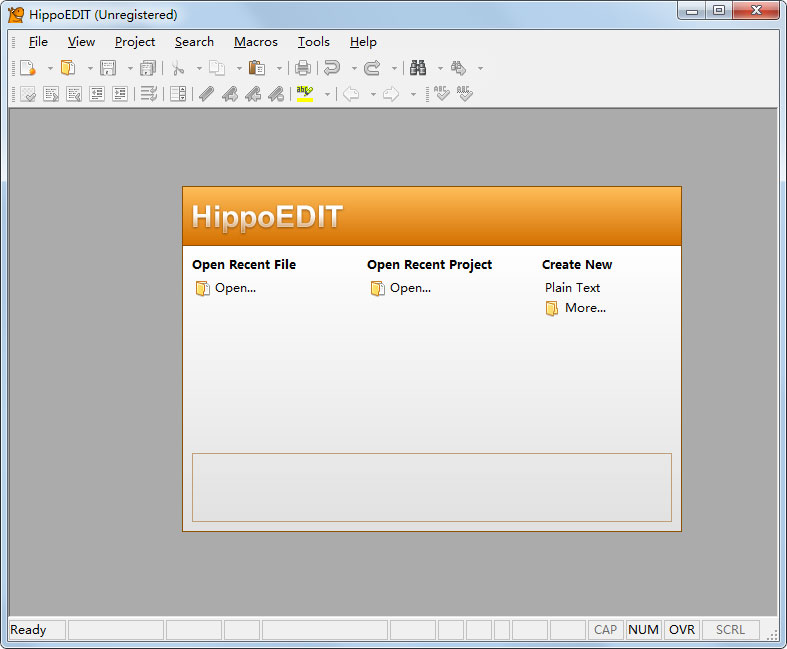Click Plain Text under Create New
This screenshot has height=649, width=787.
pos(573,288)
